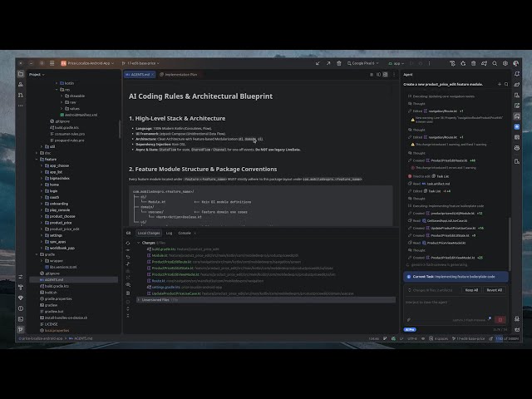This screenshot has height=399, width=532.
Task: Open the Project tool window folder icon
Action: click(21, 74)
